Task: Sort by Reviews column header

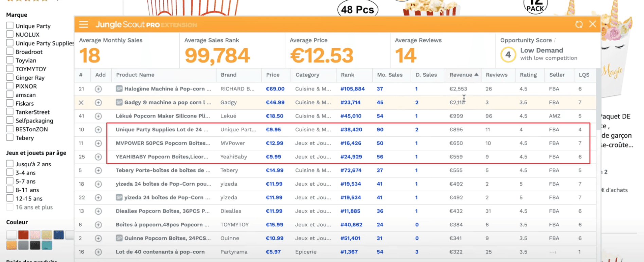Action: [497, 75]
